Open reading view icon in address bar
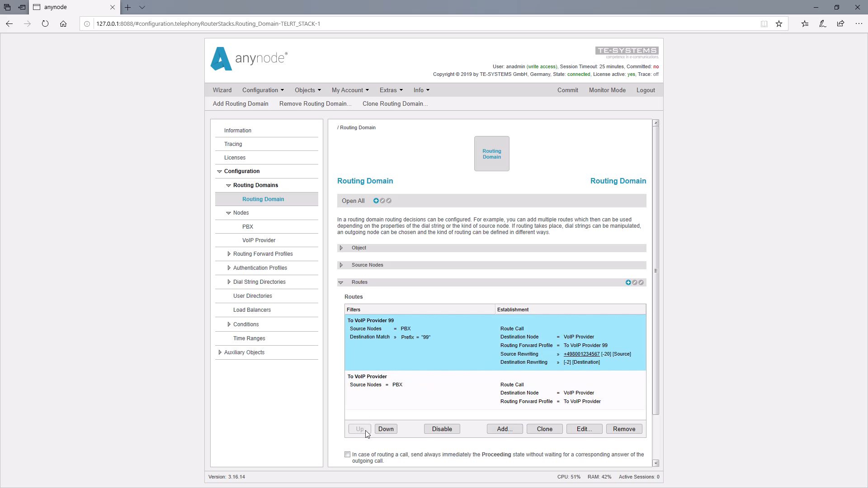Viewport: 868px width, 488px height. tap(764, 24)
